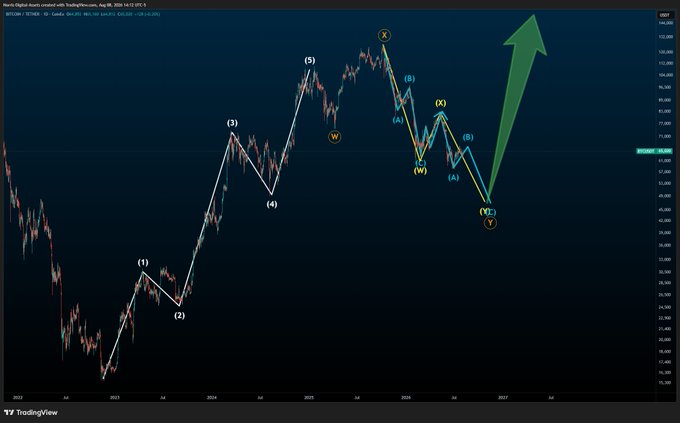Click the 2024 label on time axis

point(212,397)
